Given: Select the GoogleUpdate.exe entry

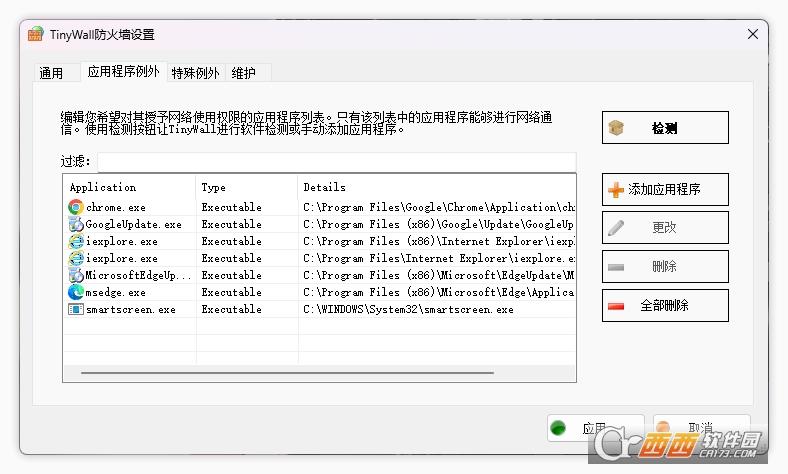Looking at the screenshot, I should click(133, 224).
